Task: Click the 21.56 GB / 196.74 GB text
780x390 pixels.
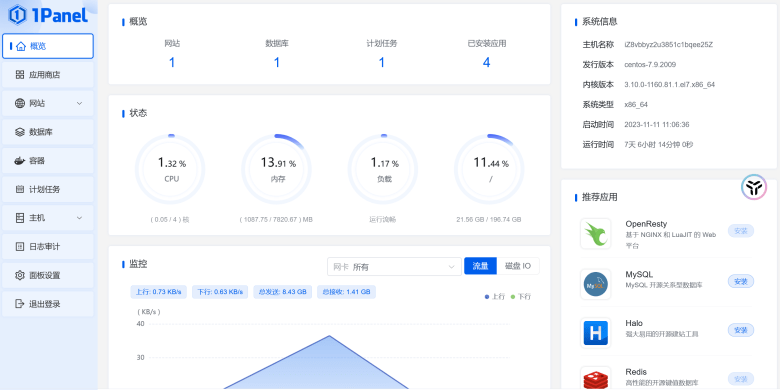Action: [x=489, y=219]
